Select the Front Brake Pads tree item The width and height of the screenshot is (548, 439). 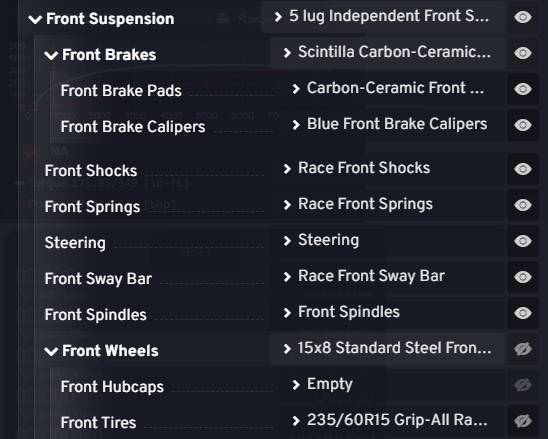click(x=121, y=91)
